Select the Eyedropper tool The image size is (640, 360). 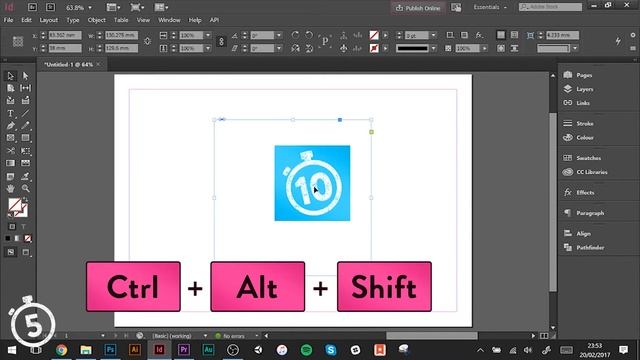pos(25,176)
